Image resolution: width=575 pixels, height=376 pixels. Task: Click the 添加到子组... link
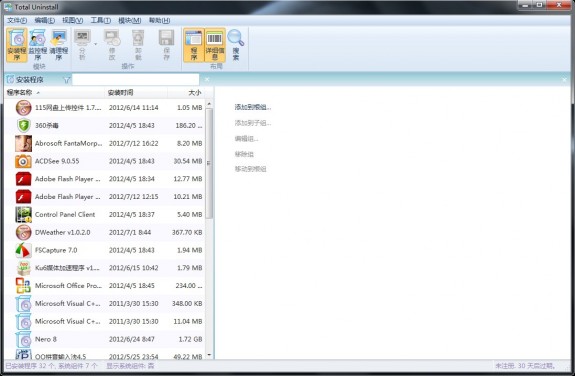[x=253, y=123]
